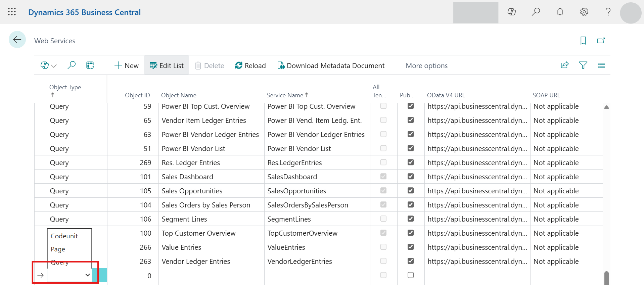Open the app launcher waffle icon
The height and width of the screenshot is (285, 644).
point(12,12)
